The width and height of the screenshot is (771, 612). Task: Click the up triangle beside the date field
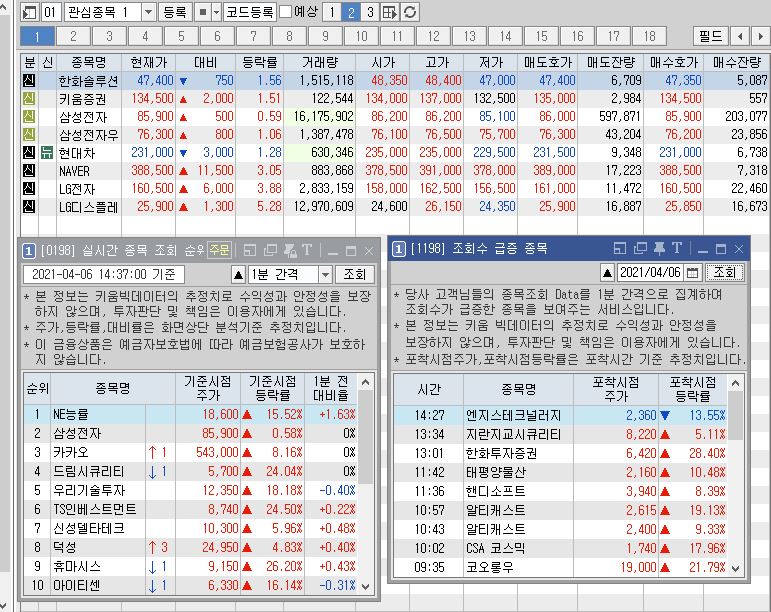click(x=607, y=272)
